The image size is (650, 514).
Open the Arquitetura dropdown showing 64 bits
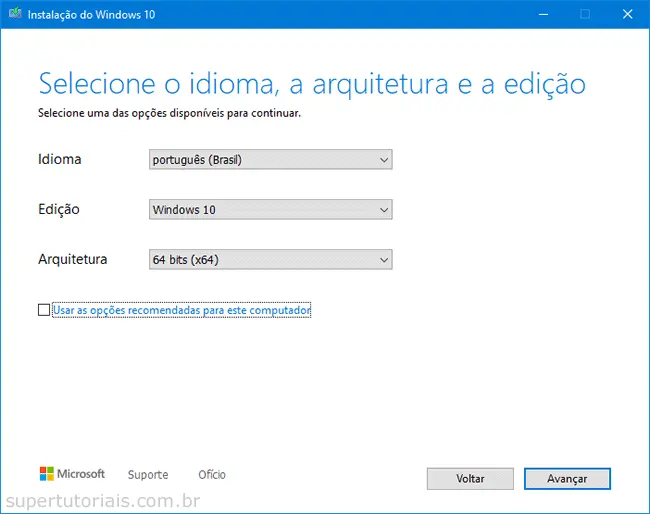click(271, 259)
